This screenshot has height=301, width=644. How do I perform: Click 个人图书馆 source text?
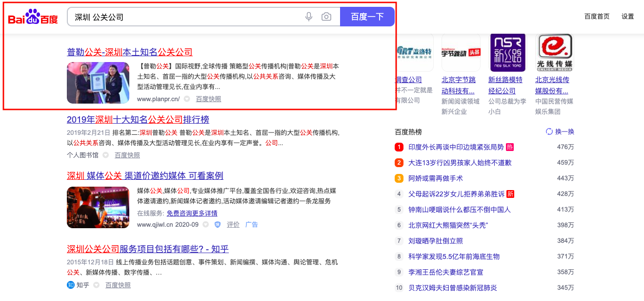pos(82,155)
